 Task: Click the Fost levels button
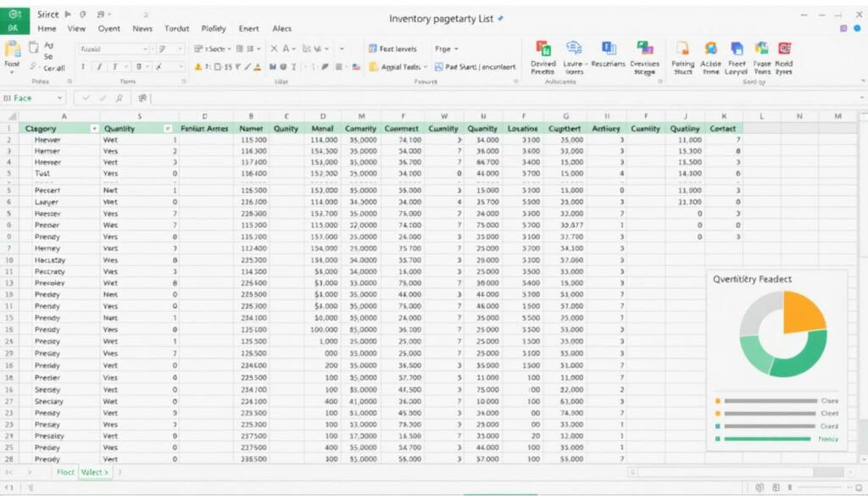click(392, 48)
